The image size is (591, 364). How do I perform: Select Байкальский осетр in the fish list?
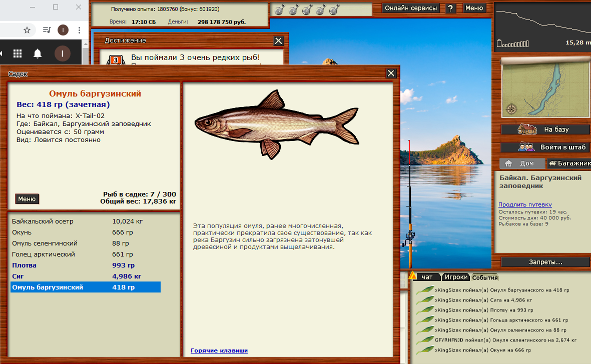pyautogui.click(x=86, y=221)
